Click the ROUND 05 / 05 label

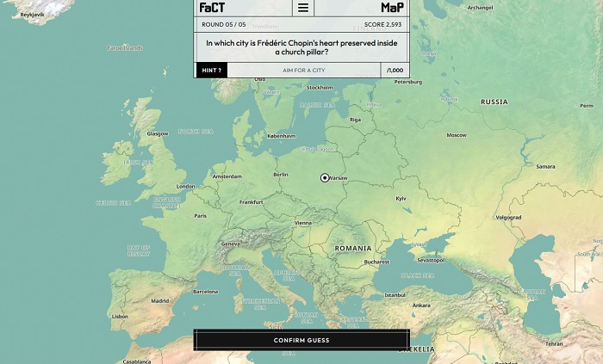(224, 25)
